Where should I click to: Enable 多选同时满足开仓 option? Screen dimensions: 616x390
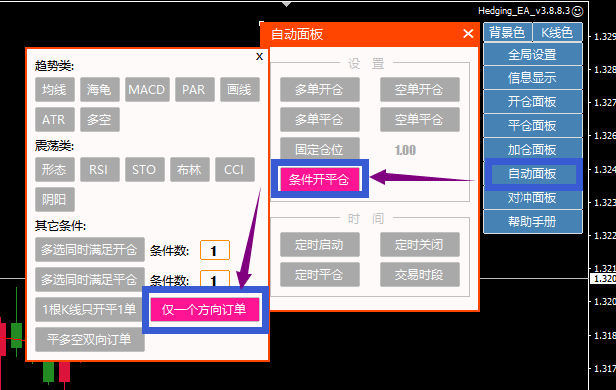point(90,249)
